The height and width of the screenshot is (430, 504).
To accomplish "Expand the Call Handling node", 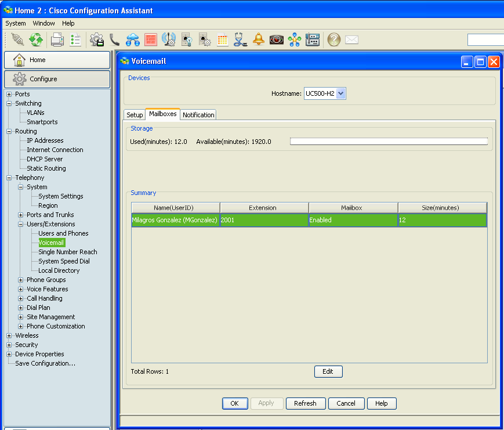I will point(20,298).
